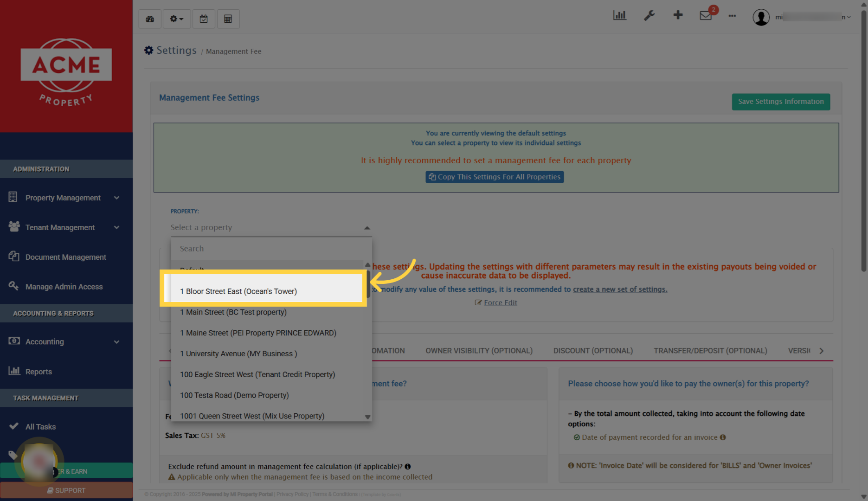
Task: Click the Force Edit link
Action: (x=500, y=302)
